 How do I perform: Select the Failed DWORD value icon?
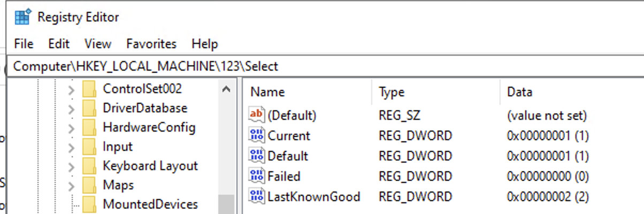pyautogui.click(x=257, y=176)
